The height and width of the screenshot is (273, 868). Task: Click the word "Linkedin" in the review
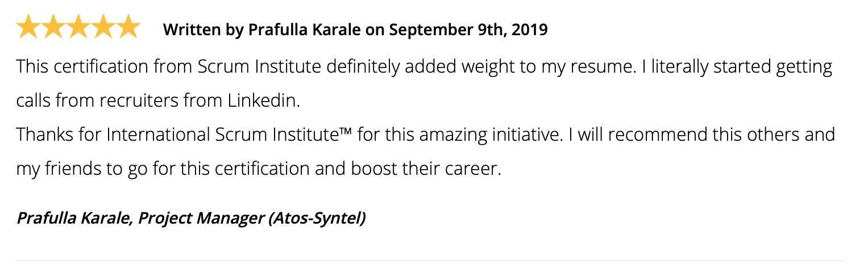point(263,101)
